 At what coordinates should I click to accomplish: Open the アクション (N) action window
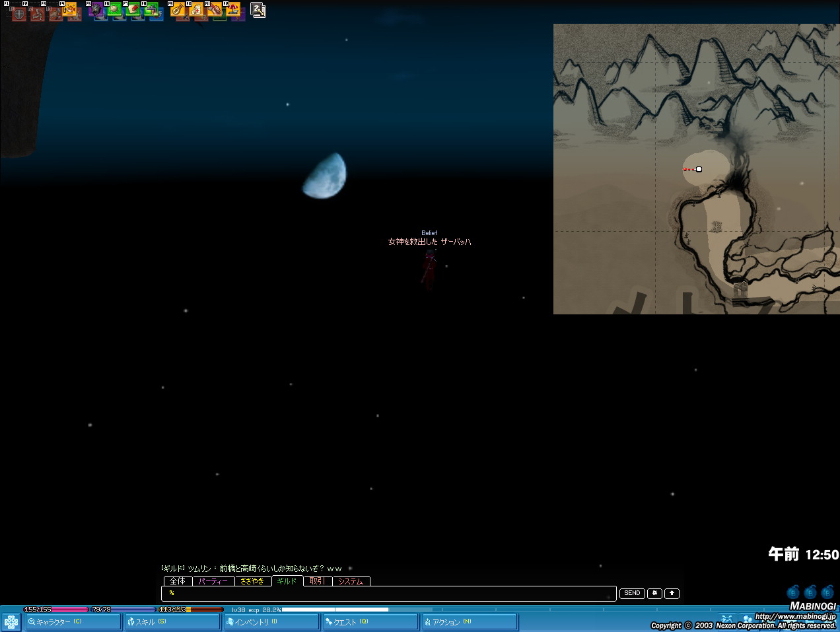469,622
